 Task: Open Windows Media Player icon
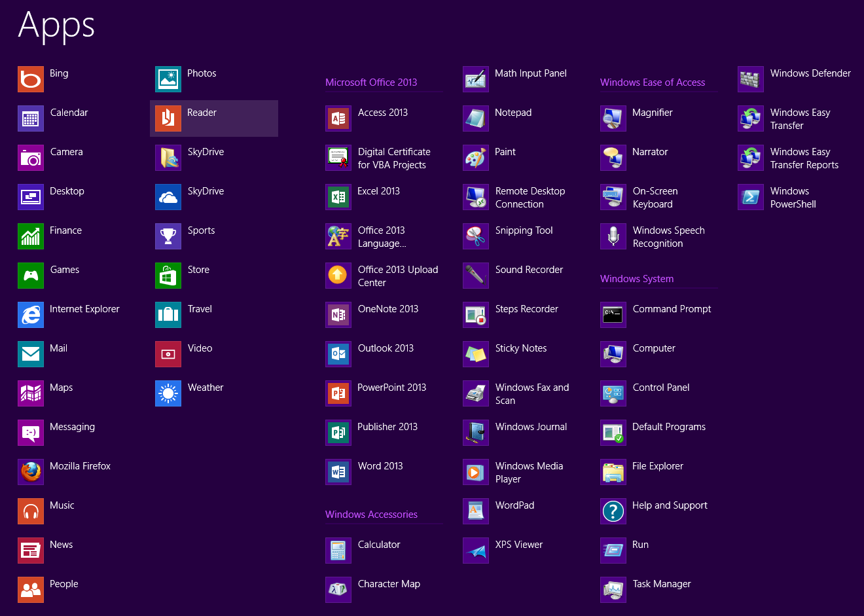[476, 472]
